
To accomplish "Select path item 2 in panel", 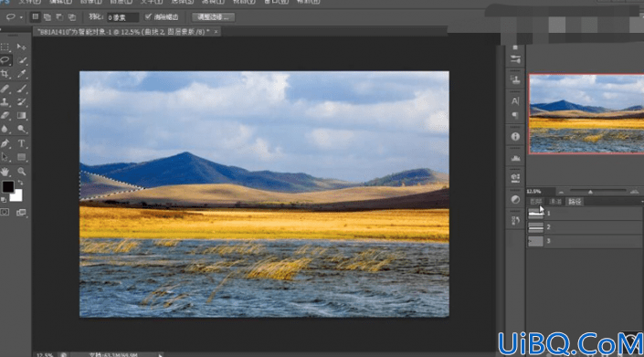I will point(584,227).
